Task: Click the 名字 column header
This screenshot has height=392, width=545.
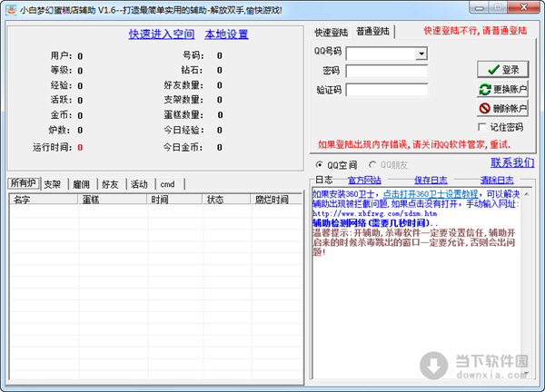Action: 44,200
